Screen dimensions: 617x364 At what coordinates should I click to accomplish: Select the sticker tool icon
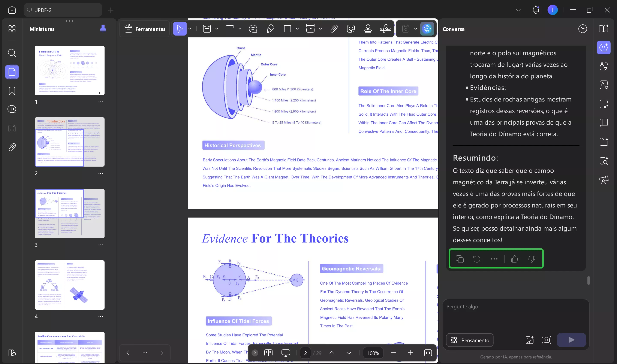point(351,29)
